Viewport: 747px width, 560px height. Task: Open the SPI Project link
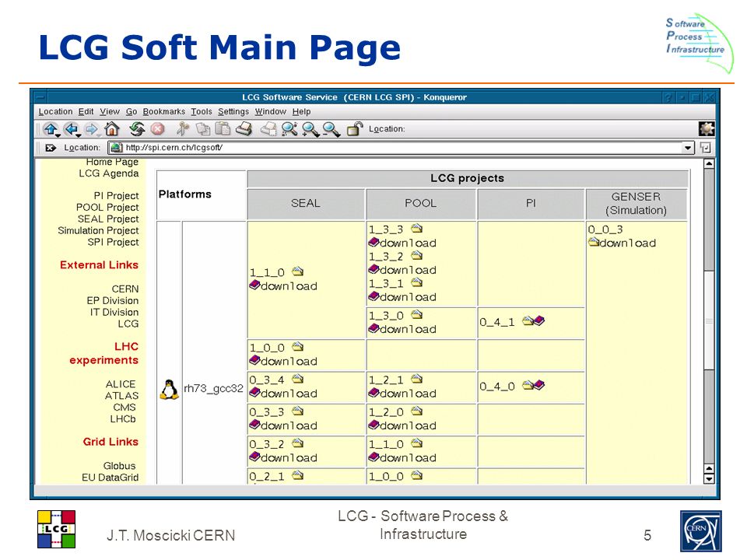coord(113,242)
